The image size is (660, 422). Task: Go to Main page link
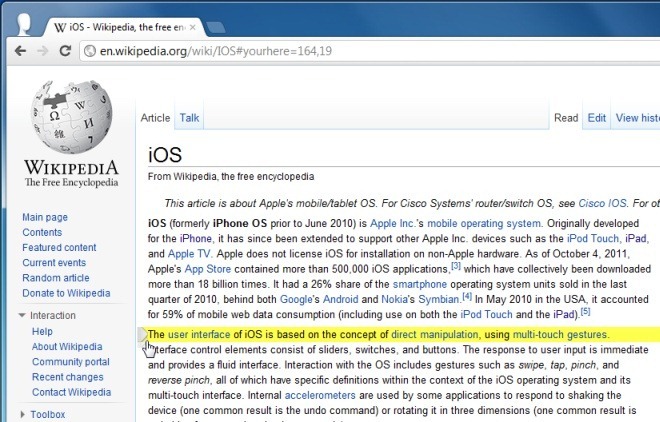click(45, 217)
